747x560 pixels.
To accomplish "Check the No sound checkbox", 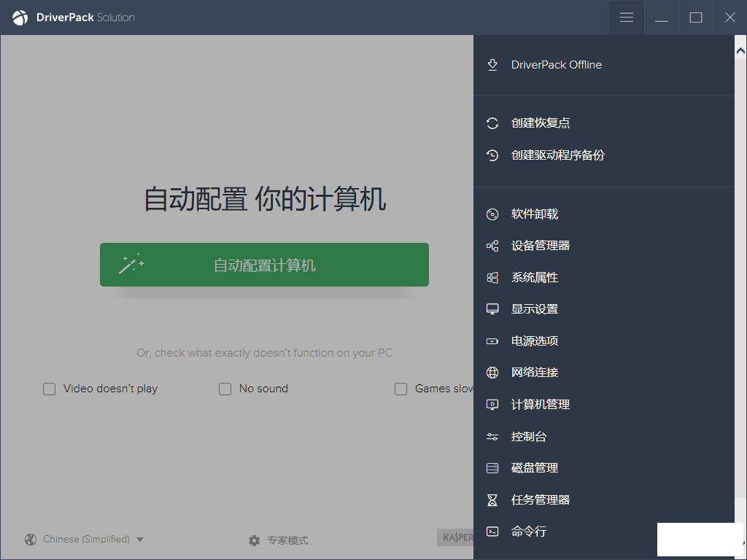I will click(x=225, y=389).
